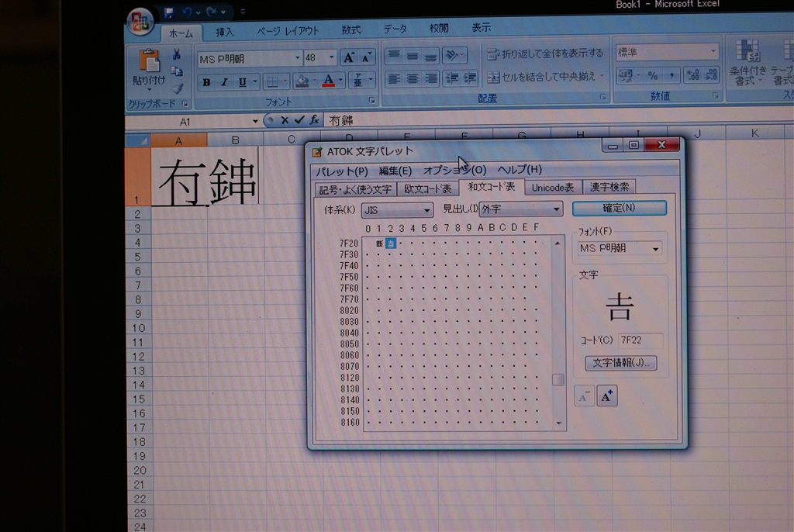This screenshot has width=794, height=532.
Task: Click the insert function fx icon
Action: tap(315, 119)
